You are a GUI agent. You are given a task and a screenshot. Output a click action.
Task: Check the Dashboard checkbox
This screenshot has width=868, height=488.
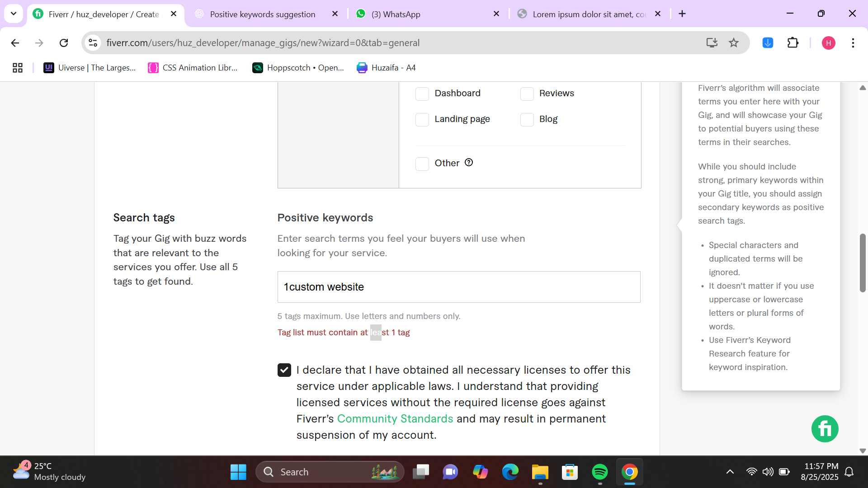point(422,94)
